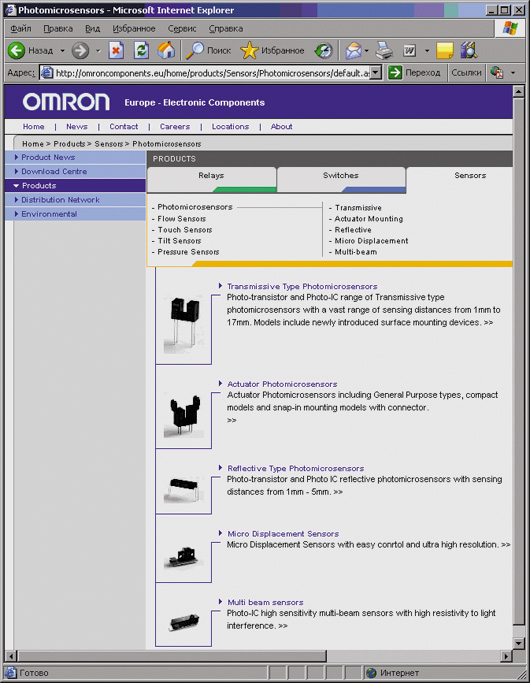This screenshot has width=530, height=683.
Task: Switch to the Switches tab
Action: (x=341, y=179)
